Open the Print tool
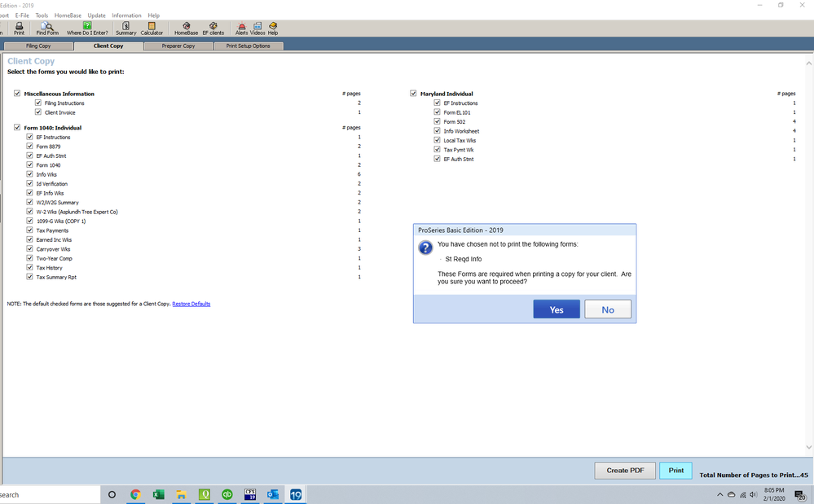The image size is (814, 504). point(18,28)
